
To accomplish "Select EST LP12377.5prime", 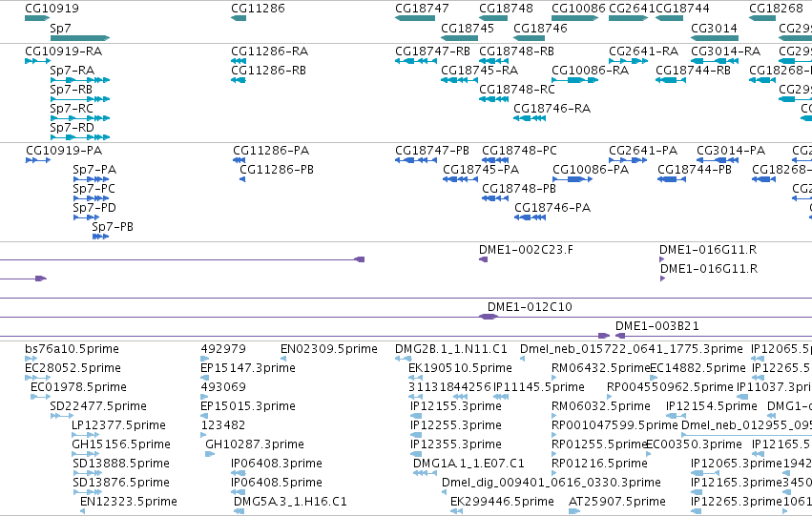I will click(x=118, y=425).
